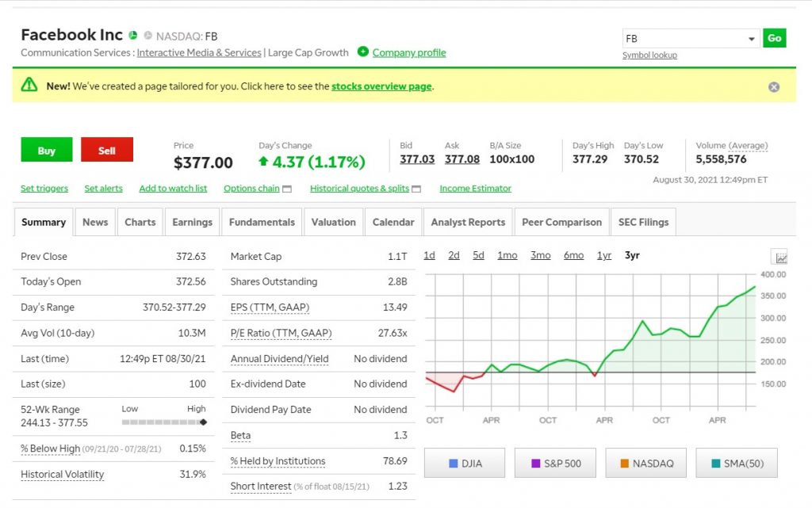Click the price chart line area
The width and height of the screenshot is (812, 508).
point(590,342)
